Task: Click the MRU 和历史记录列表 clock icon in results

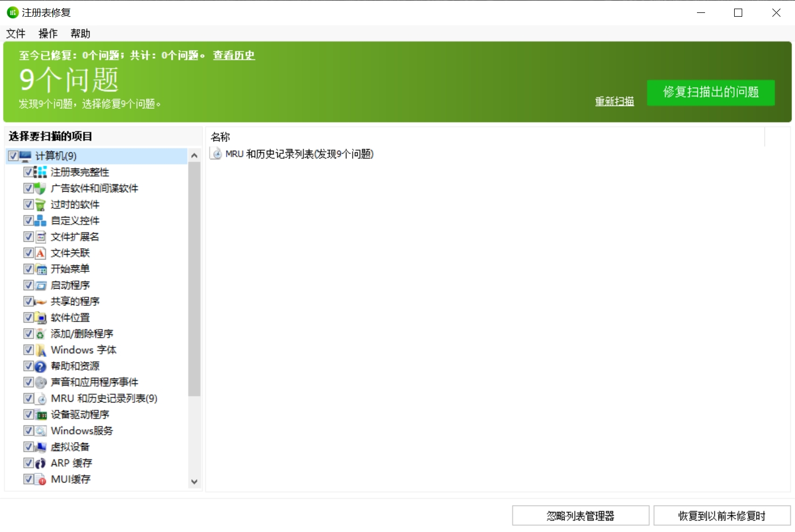Action: point(216,154)
